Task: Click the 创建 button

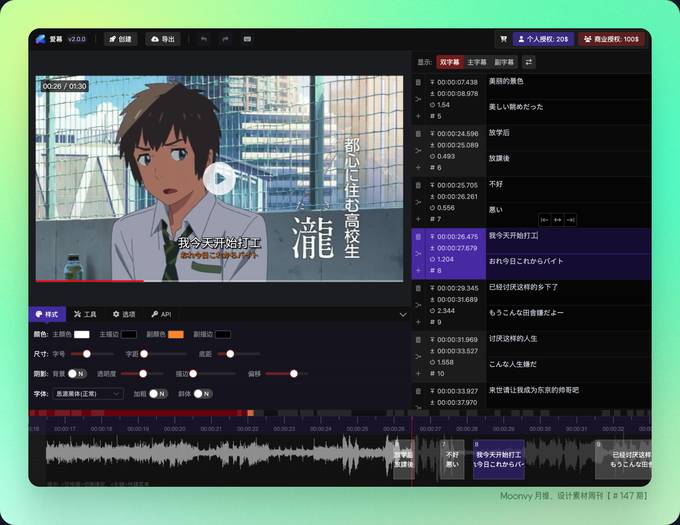Action: [x=121, y=39]
